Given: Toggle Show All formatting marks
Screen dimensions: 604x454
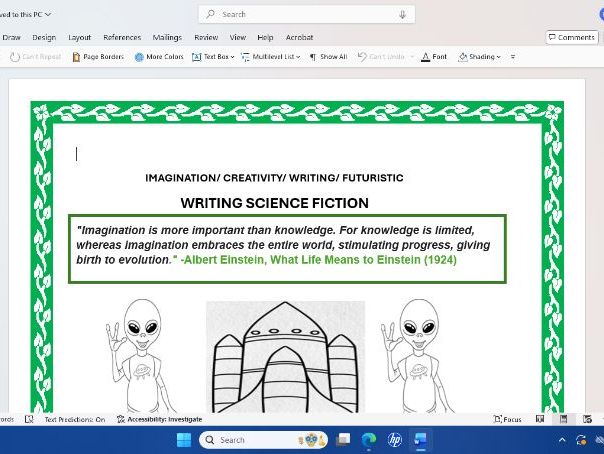Looking at the screenshot, I should pyautogui.click(x=329, y=57).
